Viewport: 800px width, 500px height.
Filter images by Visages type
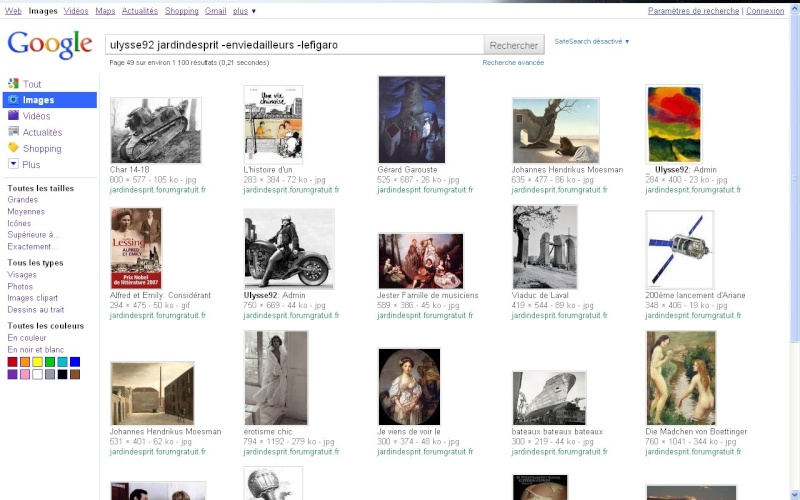click(x=22, y=274)
